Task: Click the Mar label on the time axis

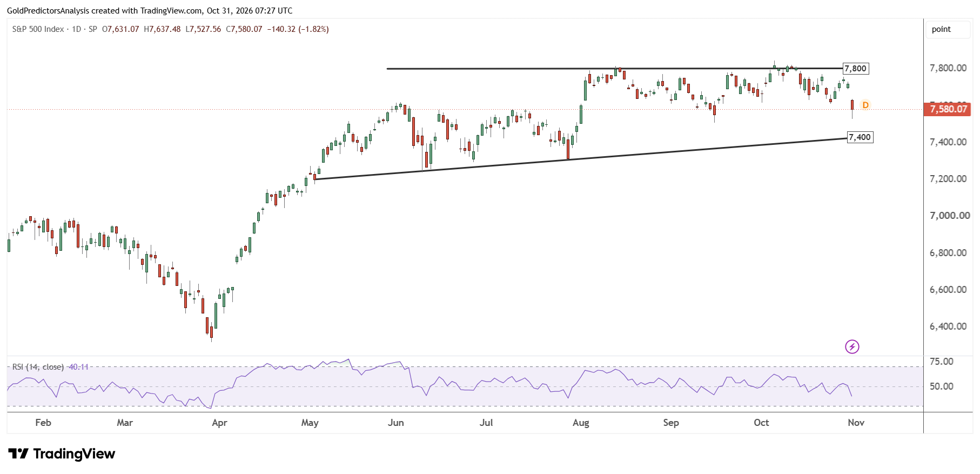Action: click(125, 423)
